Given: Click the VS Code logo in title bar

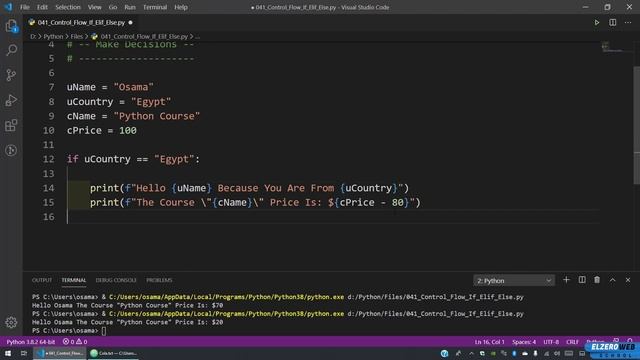Looking at the screenshot, I should tap(8, 7).
